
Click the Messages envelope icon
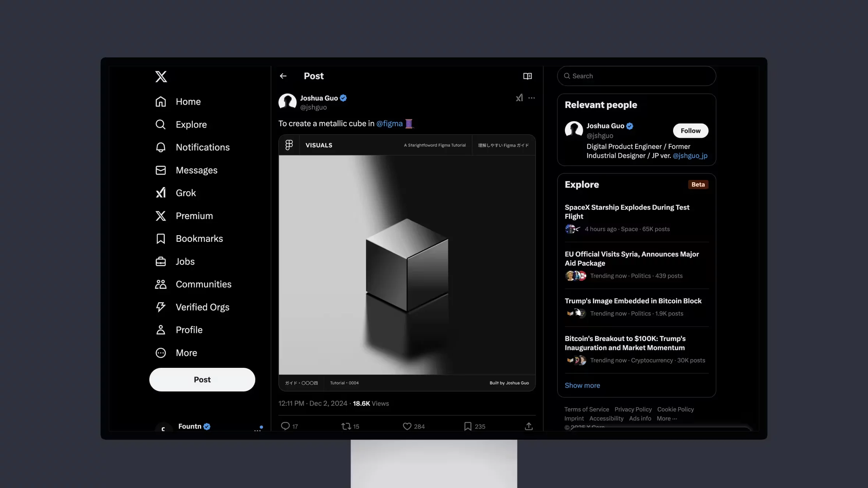[160, 169]
